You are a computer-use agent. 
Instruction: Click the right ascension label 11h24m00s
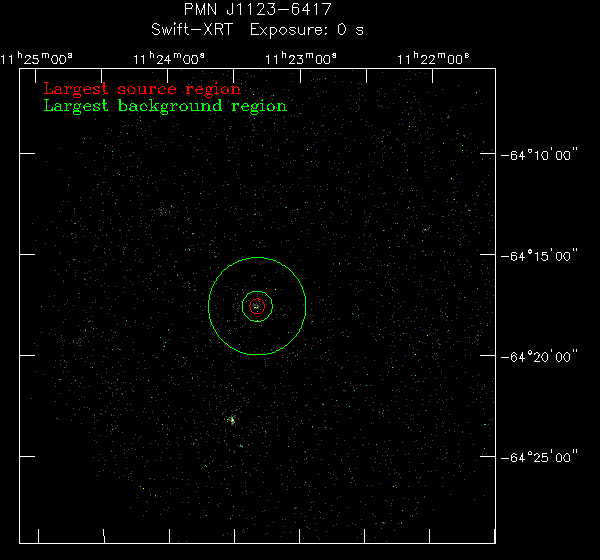pos(169,59)
